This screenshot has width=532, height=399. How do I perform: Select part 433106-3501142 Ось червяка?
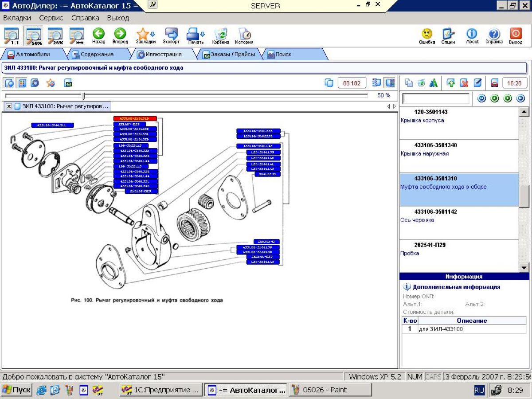pyautogui.click(x=459, y=223)
